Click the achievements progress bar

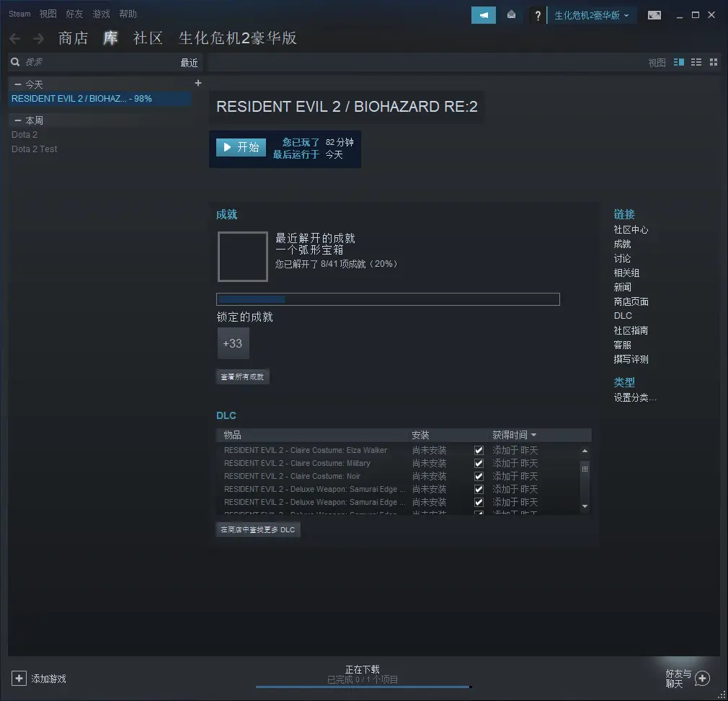point(388,299)
